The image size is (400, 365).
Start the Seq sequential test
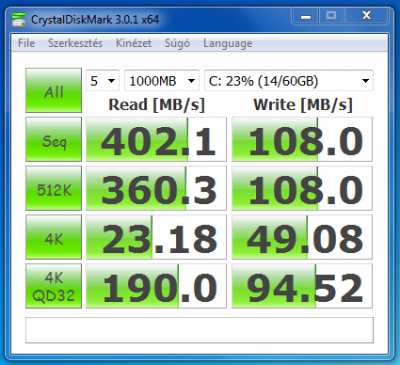(54, 139)
